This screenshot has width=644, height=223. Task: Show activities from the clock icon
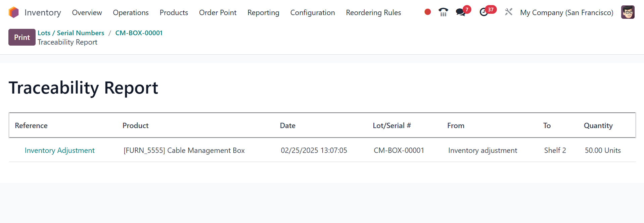pos(484,12)
